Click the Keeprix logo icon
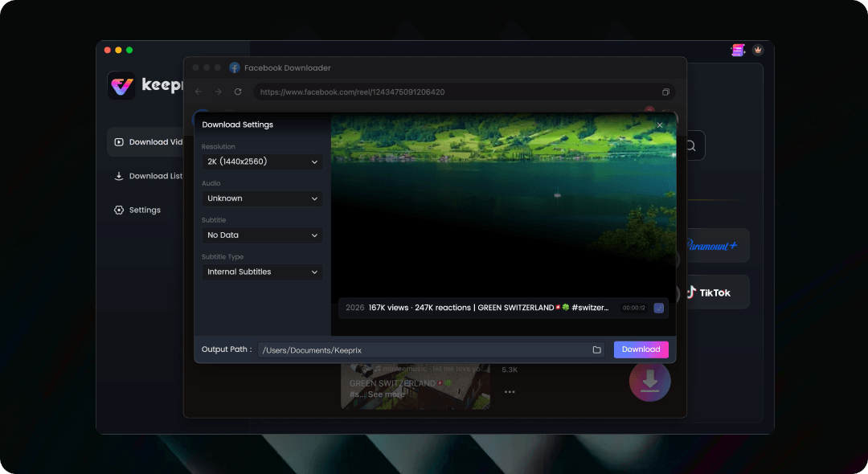 [121, 85]
